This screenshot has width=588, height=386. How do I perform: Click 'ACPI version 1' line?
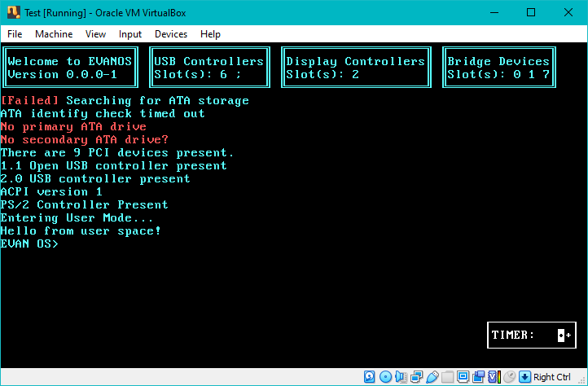(x=51, y=191)
